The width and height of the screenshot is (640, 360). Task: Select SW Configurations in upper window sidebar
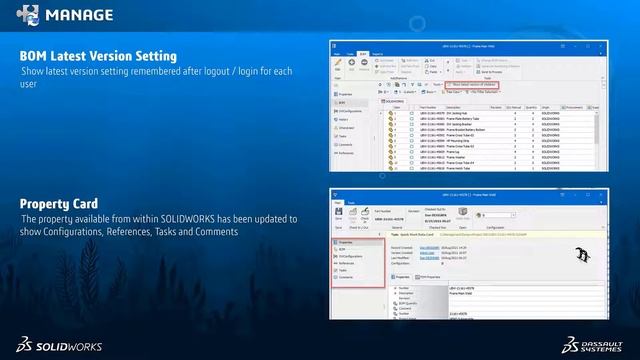click(348, 111)
